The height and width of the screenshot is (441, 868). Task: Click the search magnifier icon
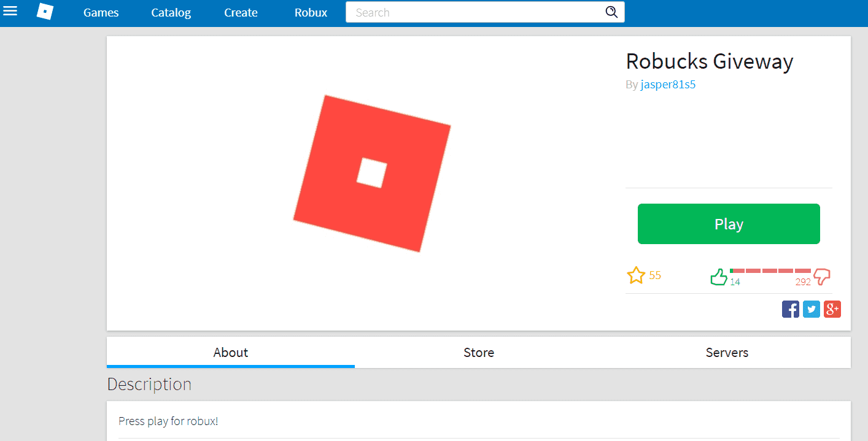point(611,12)
